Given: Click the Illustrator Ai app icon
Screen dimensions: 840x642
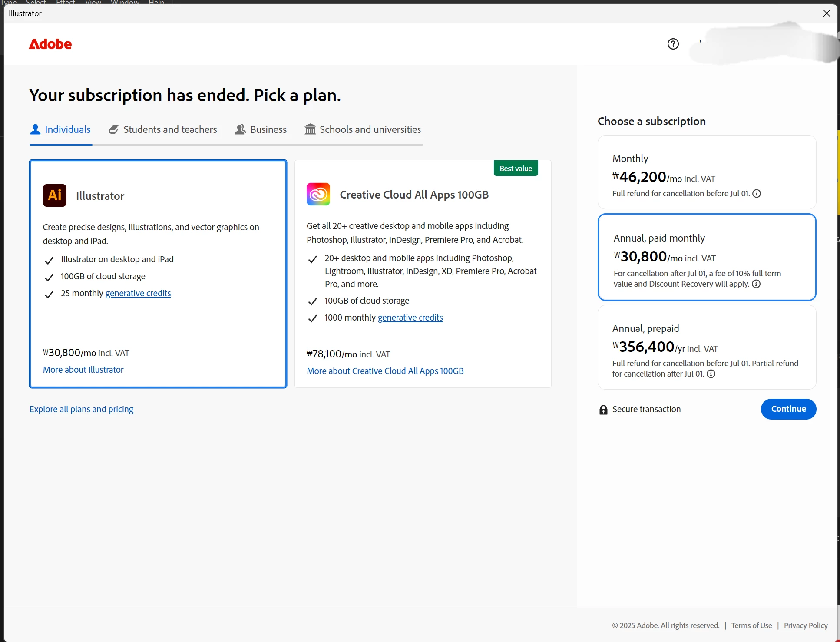Looking at the screenshot, I should [x=55, y=195].
